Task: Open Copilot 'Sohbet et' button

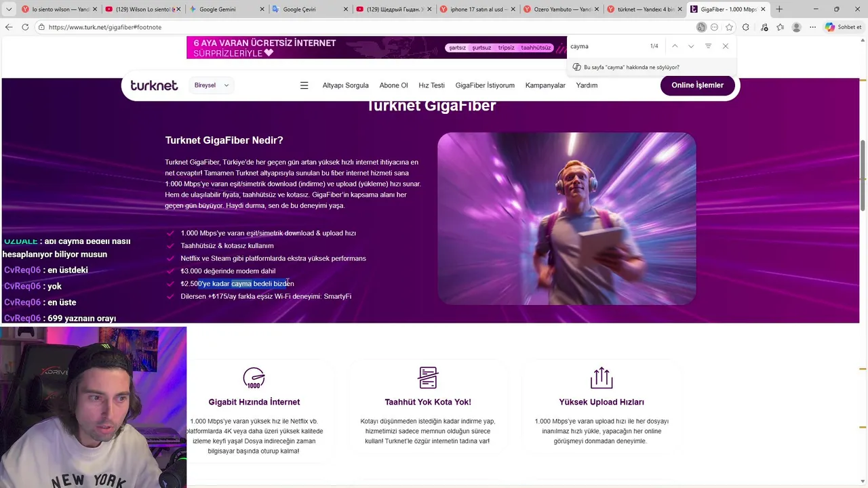Action: (844, 27)
